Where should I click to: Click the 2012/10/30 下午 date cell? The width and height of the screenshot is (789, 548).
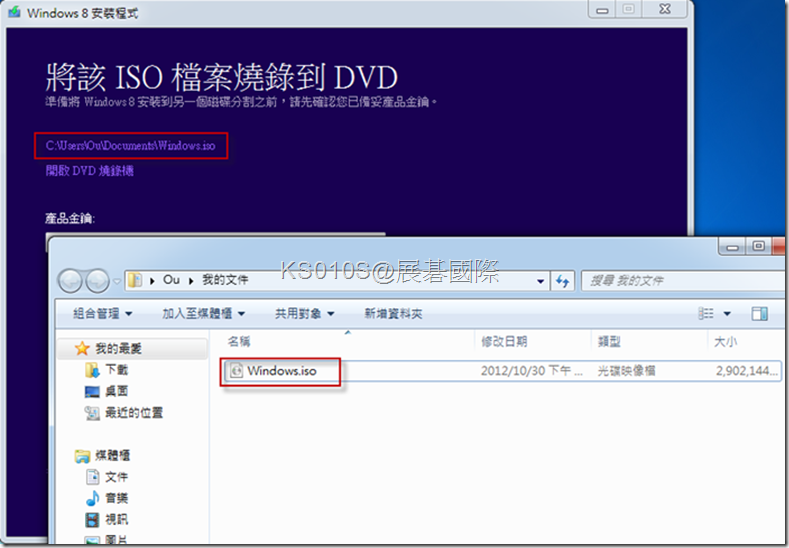point(531,371)
